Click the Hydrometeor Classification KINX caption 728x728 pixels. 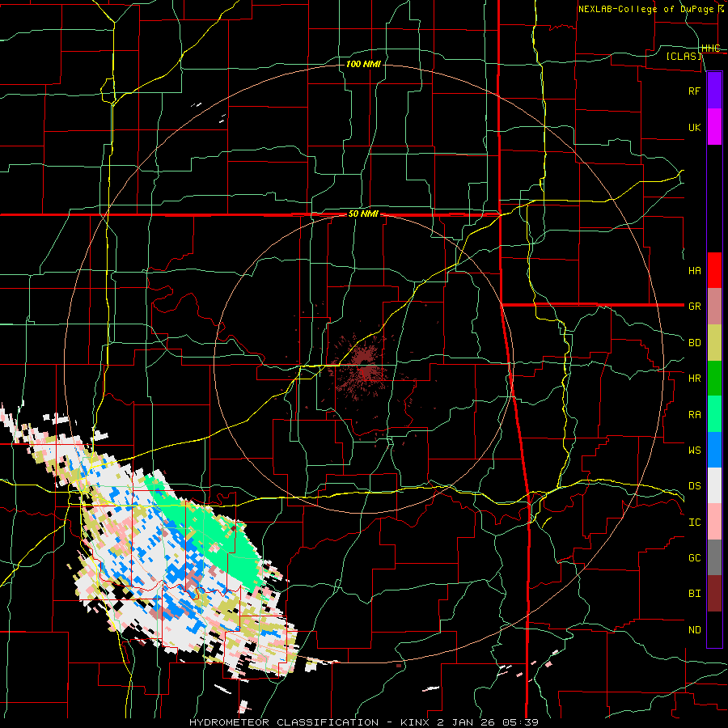(x=364, y=722)
